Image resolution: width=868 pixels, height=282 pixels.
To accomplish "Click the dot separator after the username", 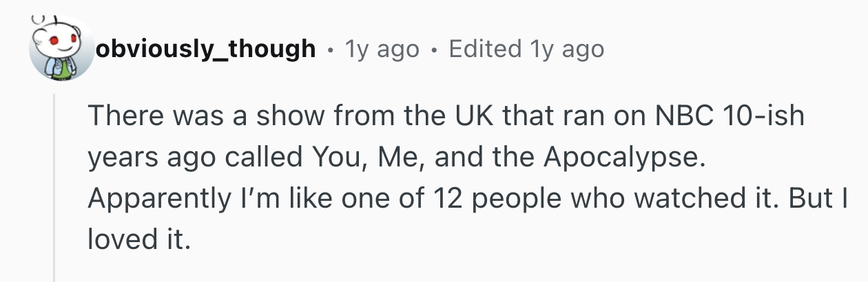I will coord(330,49).
